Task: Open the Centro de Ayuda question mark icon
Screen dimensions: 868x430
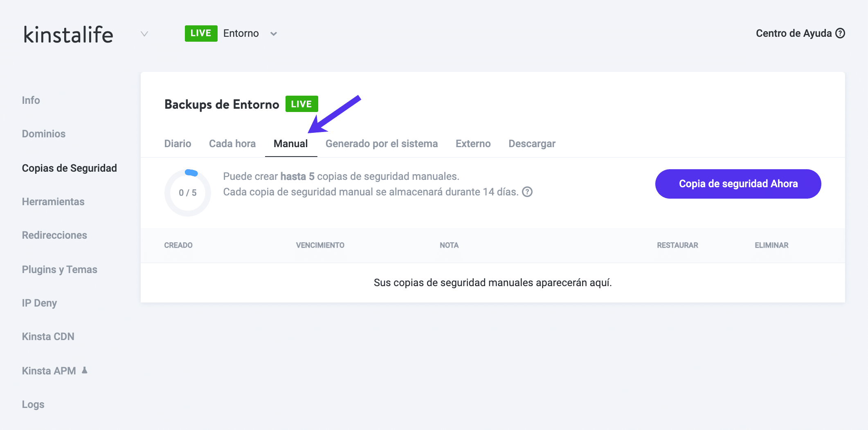Action: pos(841,33)
